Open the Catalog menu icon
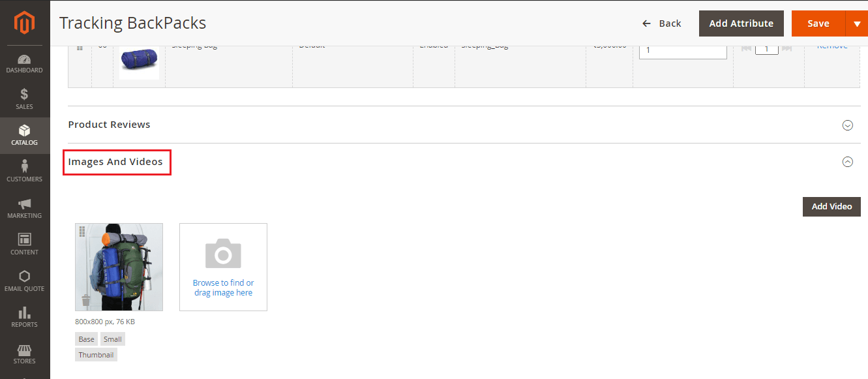The image size is (868, 379). click(25, 130)
